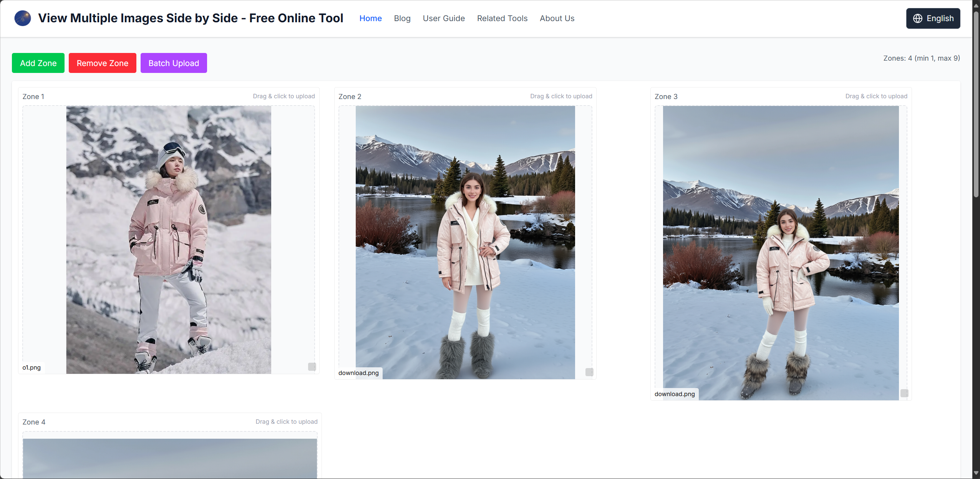Click Zone 1 resize handle square
The image size is (980, 479).
click(312, 367)
